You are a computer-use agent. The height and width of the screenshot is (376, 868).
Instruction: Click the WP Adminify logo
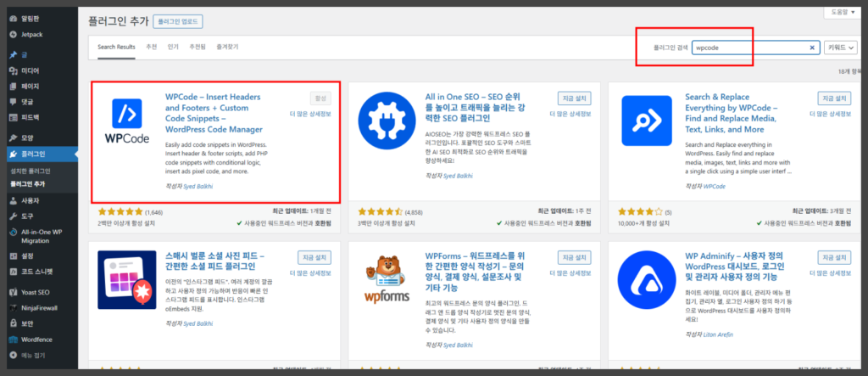tap(646, 279)
